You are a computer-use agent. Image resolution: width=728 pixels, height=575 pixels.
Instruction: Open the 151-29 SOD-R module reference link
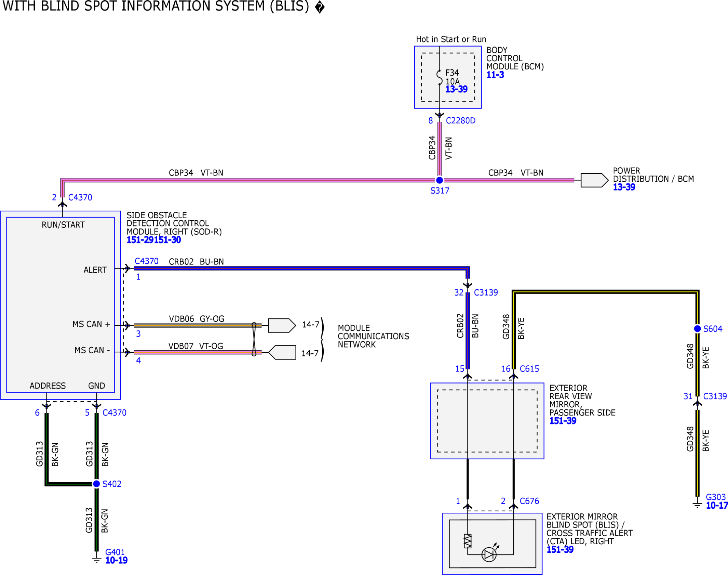click(x=140, y=240)
